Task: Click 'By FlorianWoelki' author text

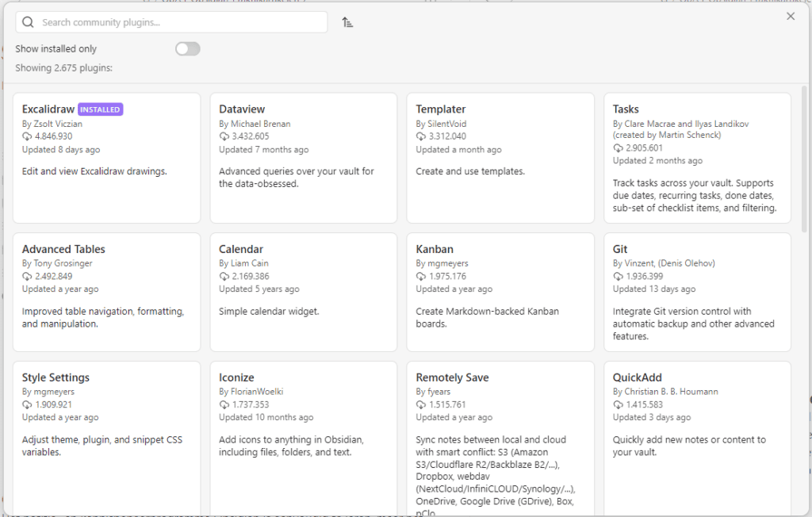Action: [251, 392]
